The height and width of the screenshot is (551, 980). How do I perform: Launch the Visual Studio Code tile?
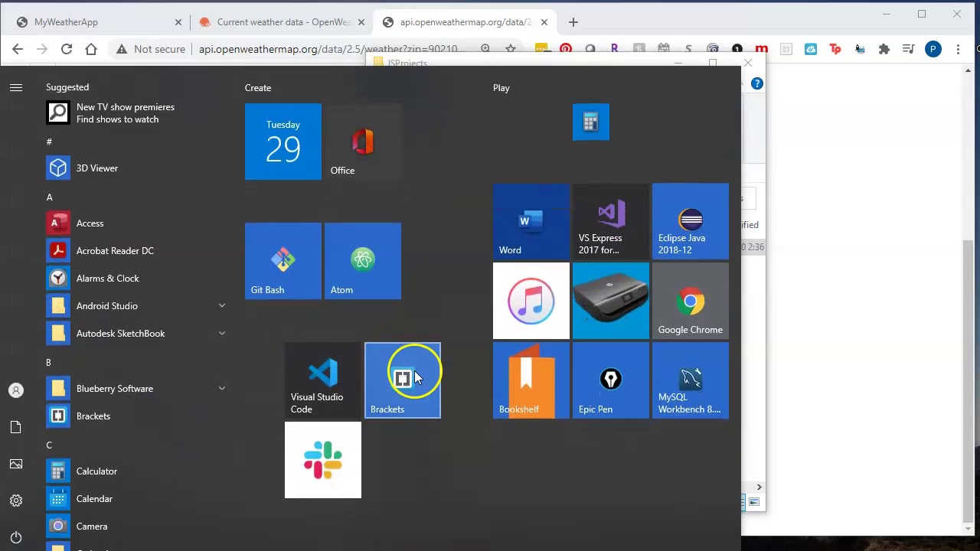pyautogui.click(x=323, y=380)
